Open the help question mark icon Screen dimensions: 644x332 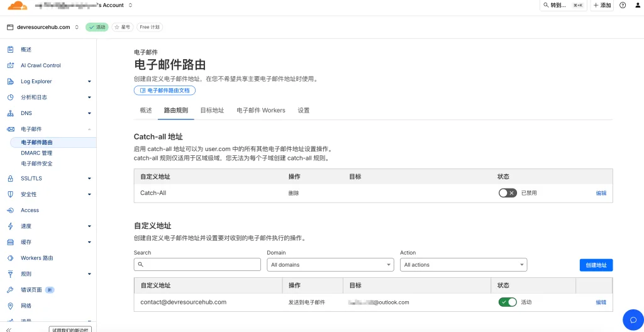[623, 5]
